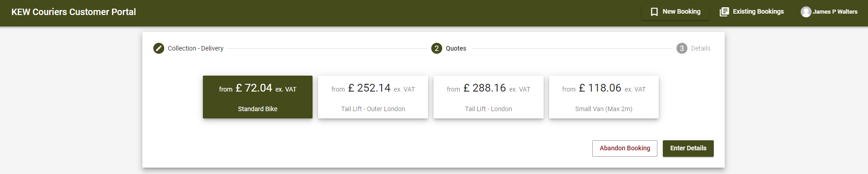The width and height of the screenshot is (868, 174).
Task: Choose the Tail Lift - Outer London quote
Action: coord(373,97)
